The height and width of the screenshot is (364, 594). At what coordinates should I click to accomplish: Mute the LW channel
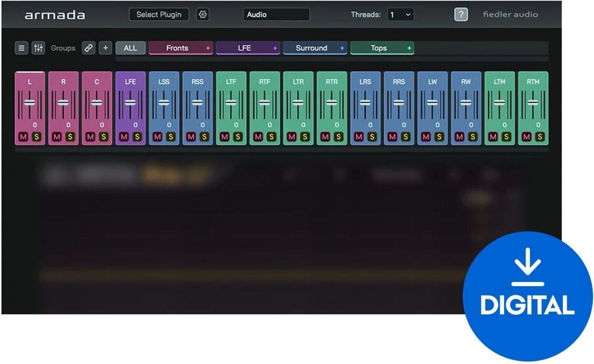coord(426,136)
